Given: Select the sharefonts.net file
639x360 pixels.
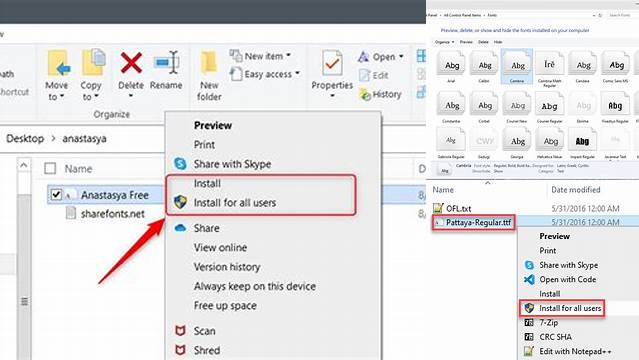Looking at the screenshot, I should pos(112,214).
